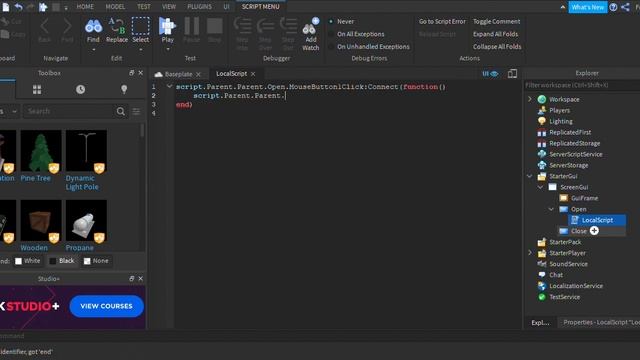Screen dimensions: 640x360
Task: Click Step Out debugger icon
Action: point(288,26)
